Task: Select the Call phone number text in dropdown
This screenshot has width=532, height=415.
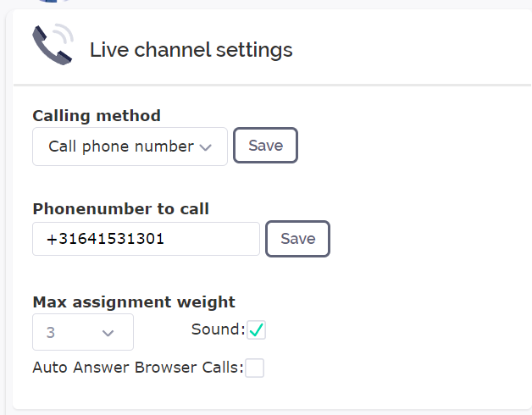Action: pyautogui.click(x=121, y=147)
